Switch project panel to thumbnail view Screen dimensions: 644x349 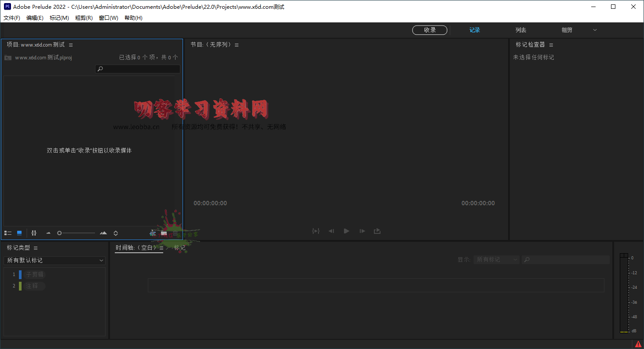click(19, 233)
